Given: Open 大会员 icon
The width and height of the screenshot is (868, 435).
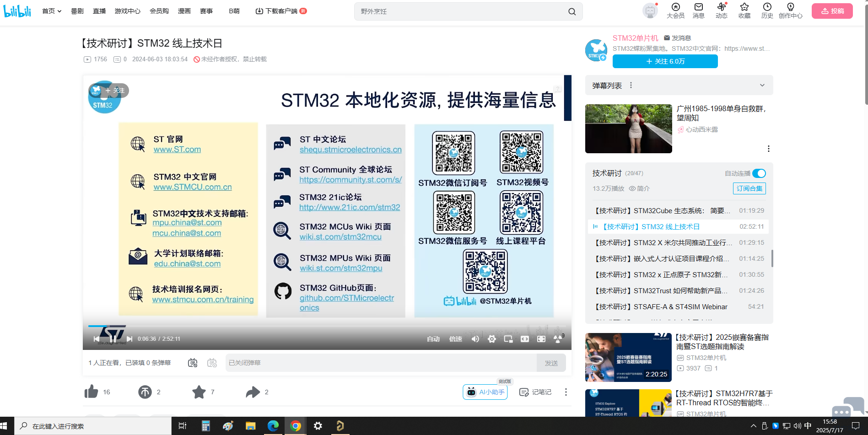Looking at the screenshot, I should click(675, 11).
